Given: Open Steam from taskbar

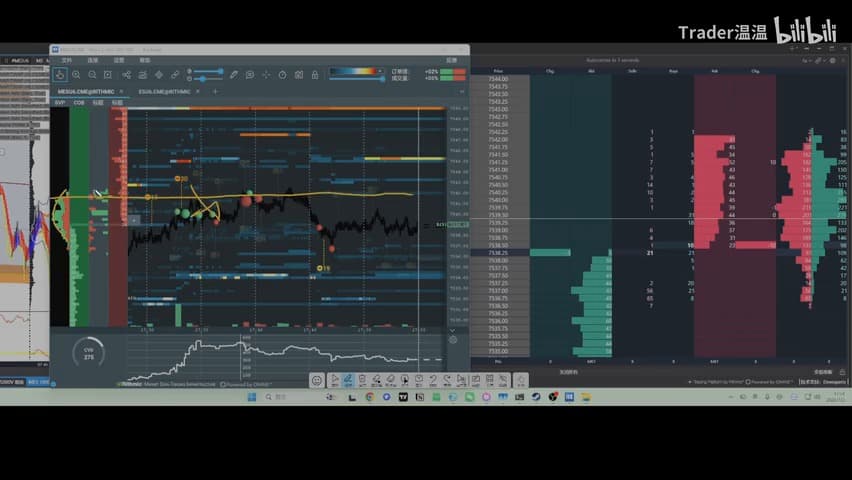Looking at the screenshot, I should pyautogui.click(x=536, y=397).
